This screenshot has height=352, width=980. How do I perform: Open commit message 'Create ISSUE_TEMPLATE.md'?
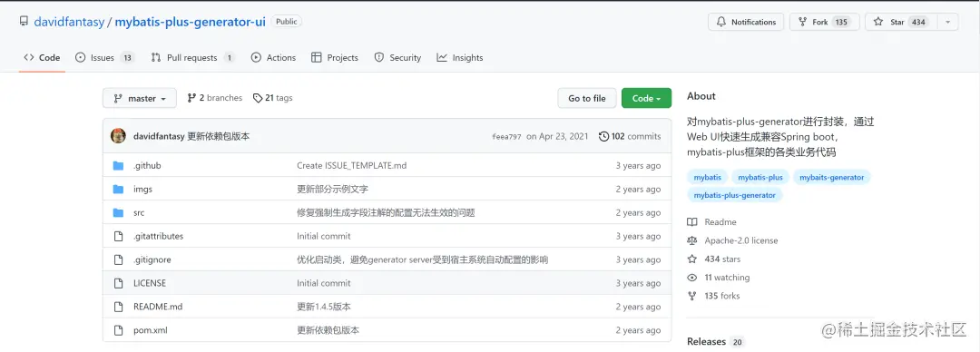pos(351,166)
